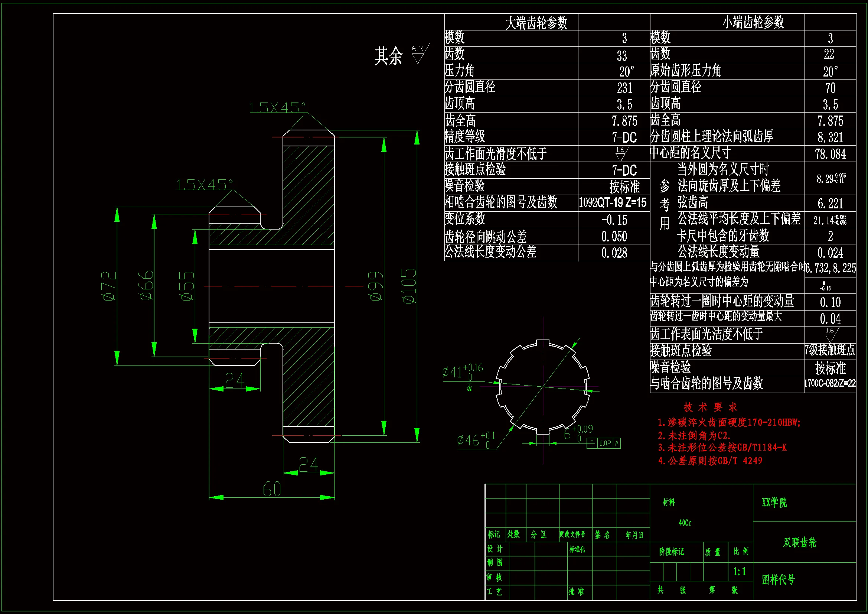Select the 60 overall length dimension

point(272,490)
